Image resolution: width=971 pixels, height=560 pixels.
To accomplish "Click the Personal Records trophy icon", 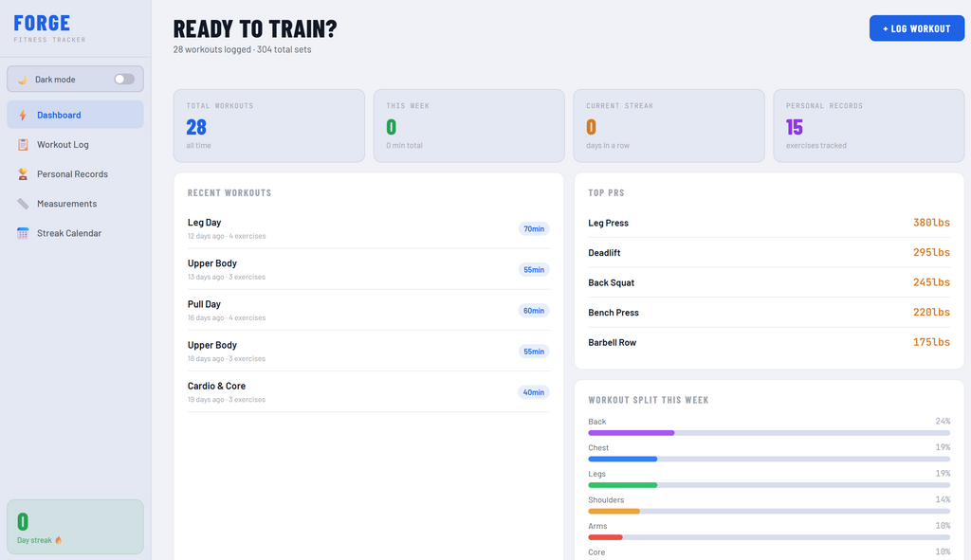I will click(x=23, y=174).
